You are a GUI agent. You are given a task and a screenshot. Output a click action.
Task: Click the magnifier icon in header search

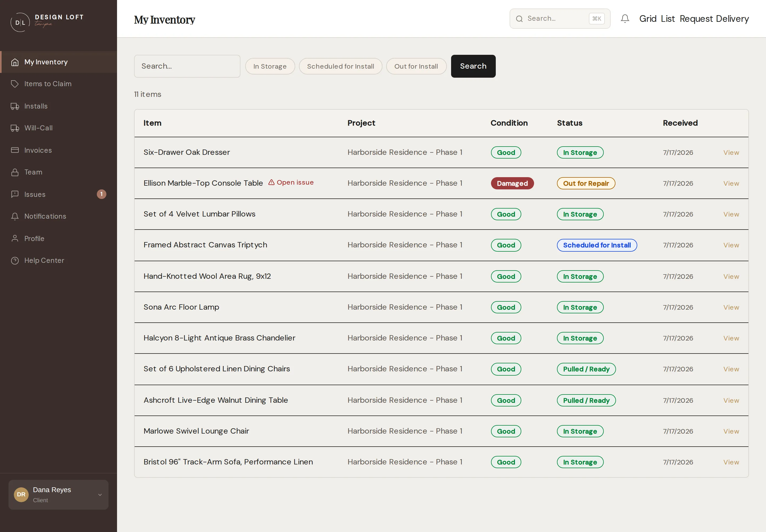pyautogui.click(x=519, y=19)
